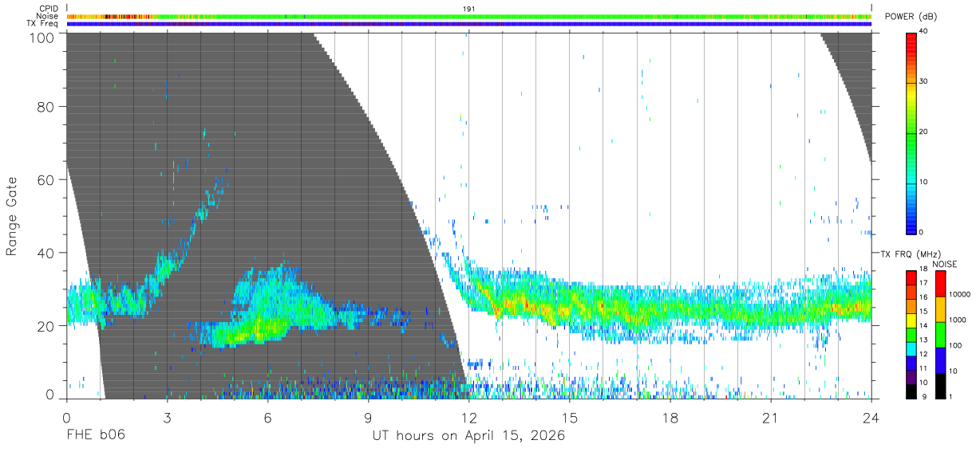This screenshot has width=980, height=452.
Task: Click the '80' range gate axis label
Action: tap(46, 107)
